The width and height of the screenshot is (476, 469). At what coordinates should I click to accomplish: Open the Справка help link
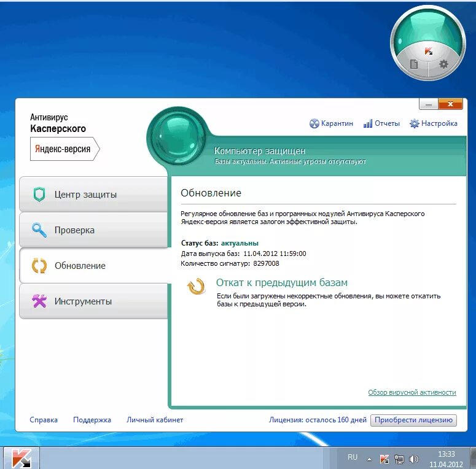pos(44,420)
